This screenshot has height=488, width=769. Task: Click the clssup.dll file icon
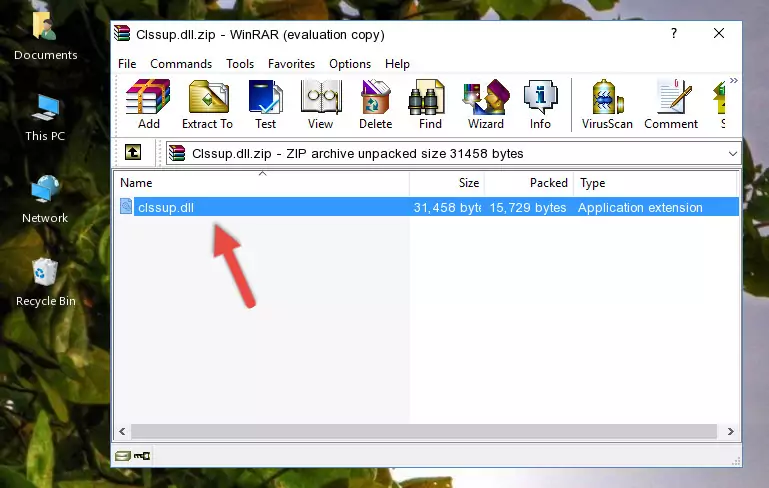[x=126, y=206]
